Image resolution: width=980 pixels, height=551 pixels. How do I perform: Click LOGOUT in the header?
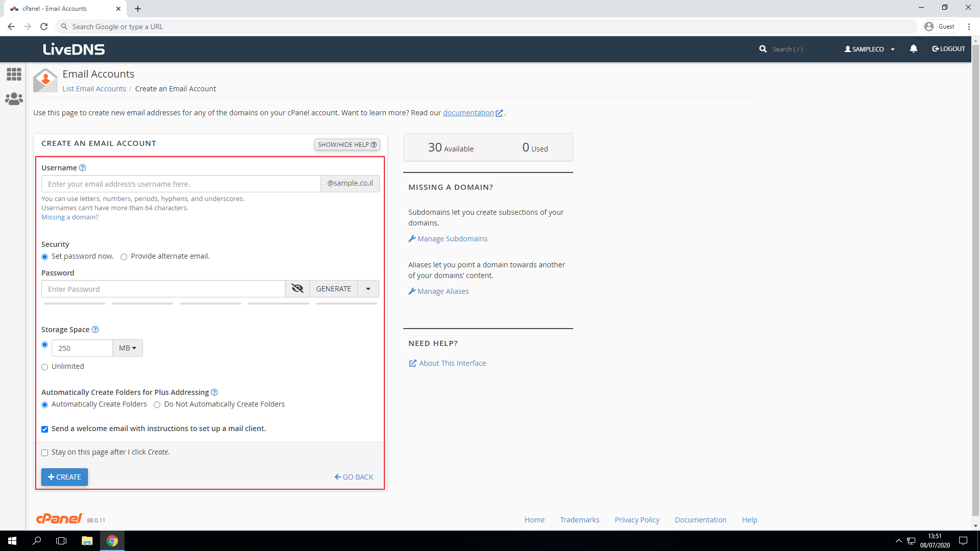tap(948, 49)
